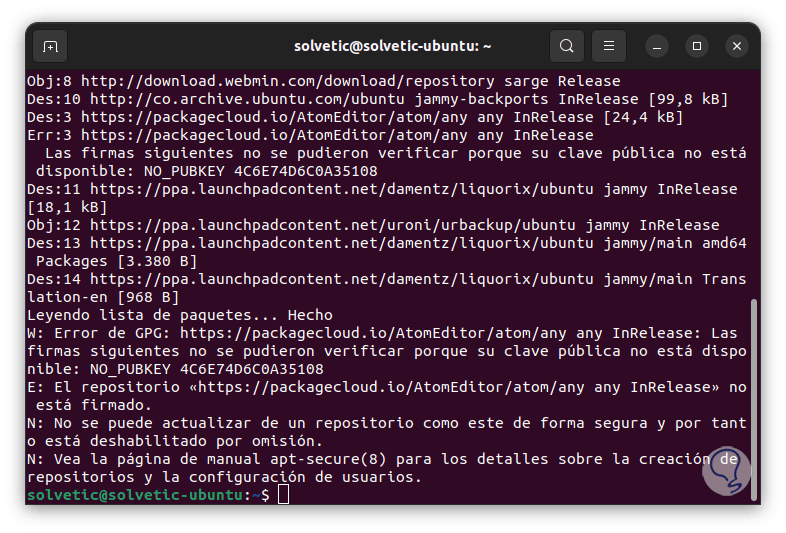Click the text 'apt-secure(8)'
Screen dimensions: 786x533
[328, 459]
